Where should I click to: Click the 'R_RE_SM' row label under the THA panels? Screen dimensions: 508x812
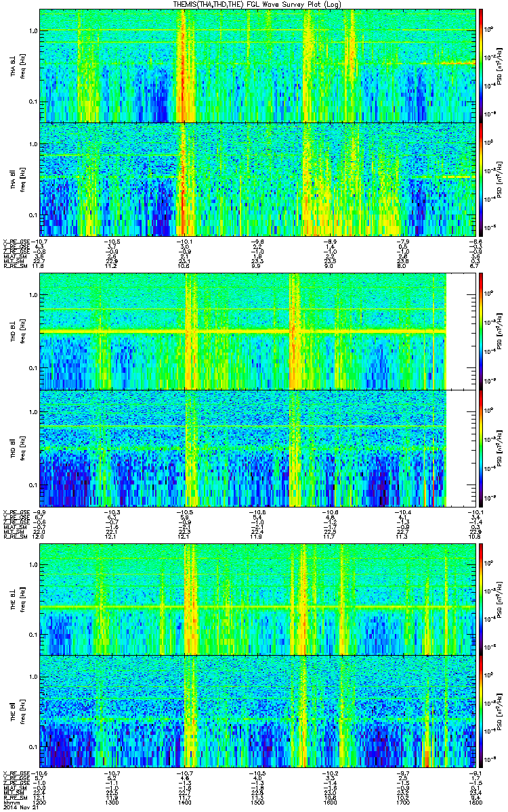[x=16, y=267]
